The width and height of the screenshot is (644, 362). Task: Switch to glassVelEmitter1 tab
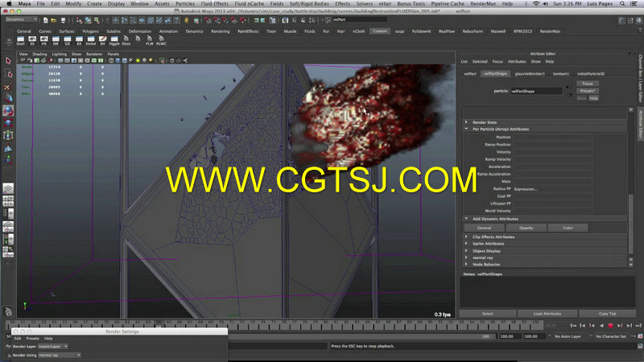coord(530,74)
